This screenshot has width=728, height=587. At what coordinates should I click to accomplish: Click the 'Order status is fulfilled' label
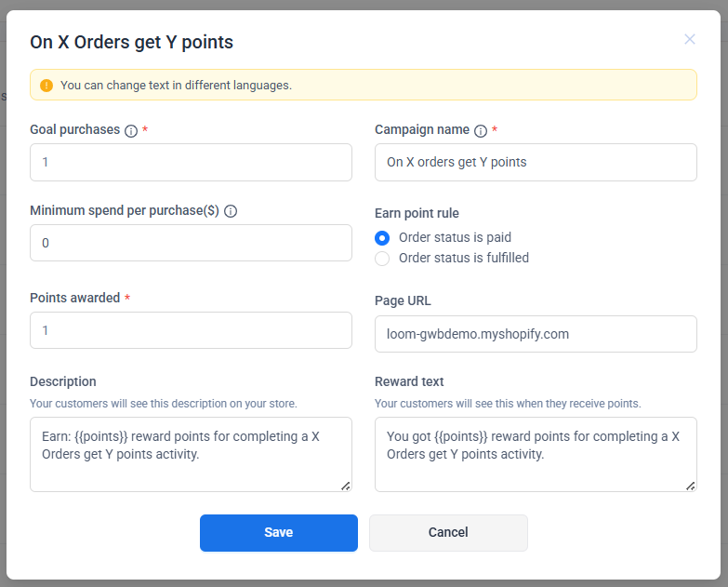463,258
